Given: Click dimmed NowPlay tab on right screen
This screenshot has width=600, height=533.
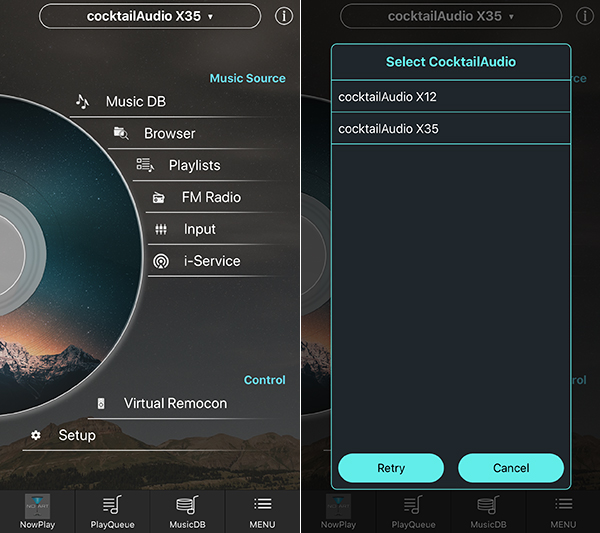Looking at the screenshot, I should tap(338, 512).
